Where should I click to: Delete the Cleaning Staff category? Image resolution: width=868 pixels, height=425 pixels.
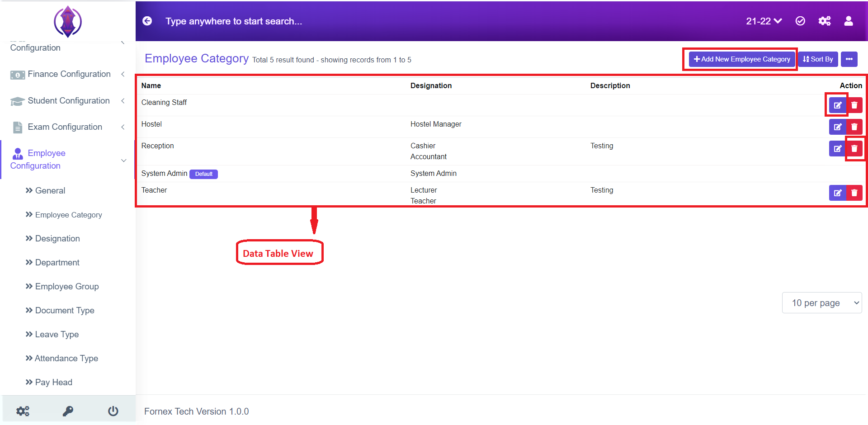tap(854, 105)
